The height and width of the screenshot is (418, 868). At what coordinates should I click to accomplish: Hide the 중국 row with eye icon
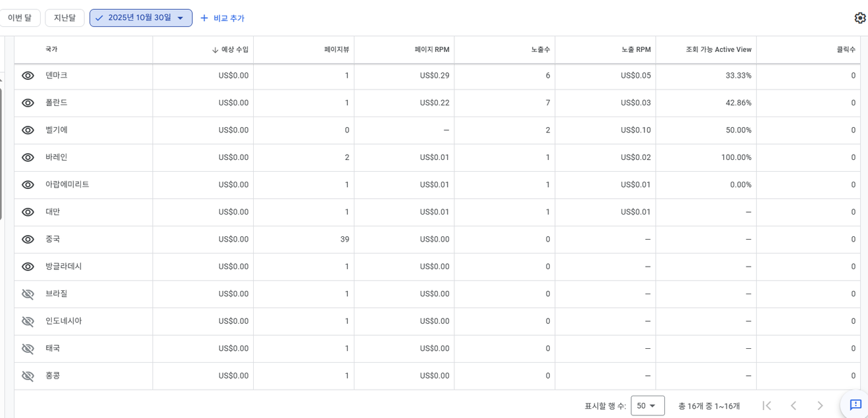[28, 240]
